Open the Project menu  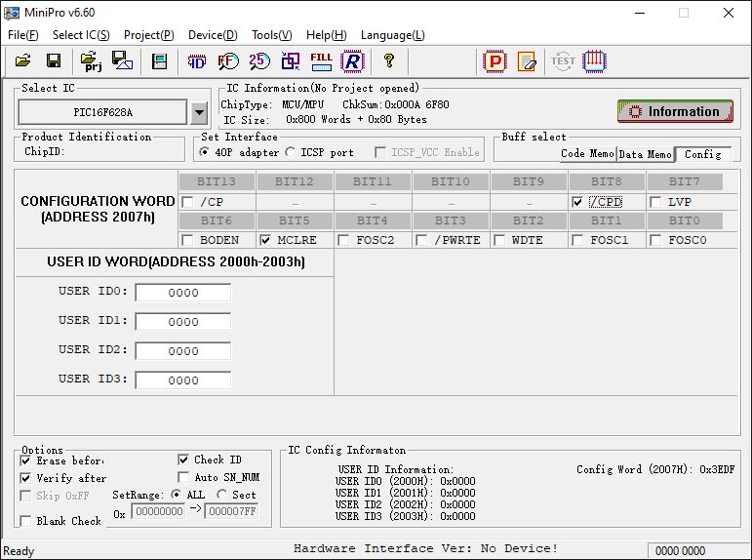click(x=148, y=35)
